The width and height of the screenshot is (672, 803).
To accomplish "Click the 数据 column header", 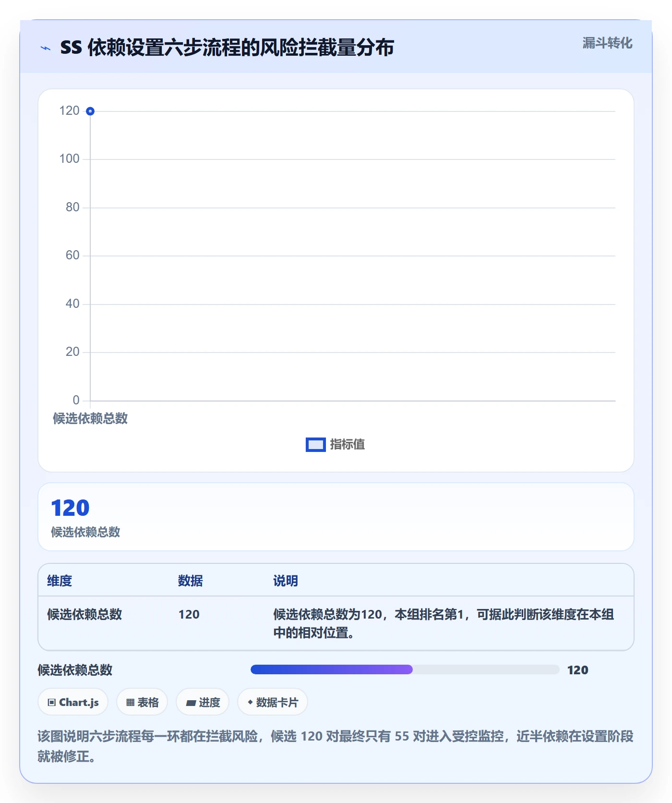I will 191,581.
